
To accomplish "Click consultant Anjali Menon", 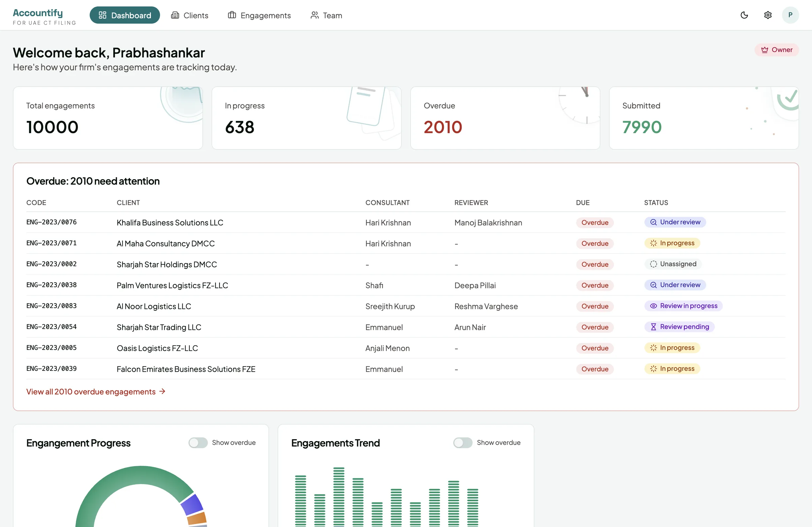I will tap(388, 348).
